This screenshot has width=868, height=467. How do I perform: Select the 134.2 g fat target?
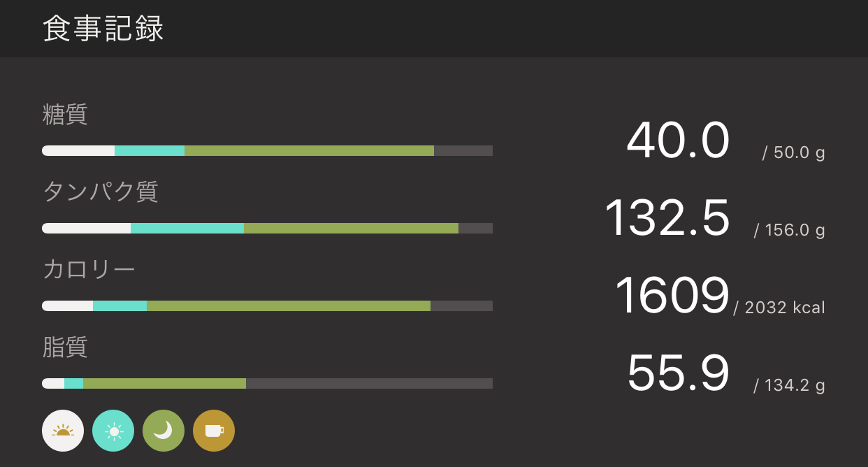[790, 385]
